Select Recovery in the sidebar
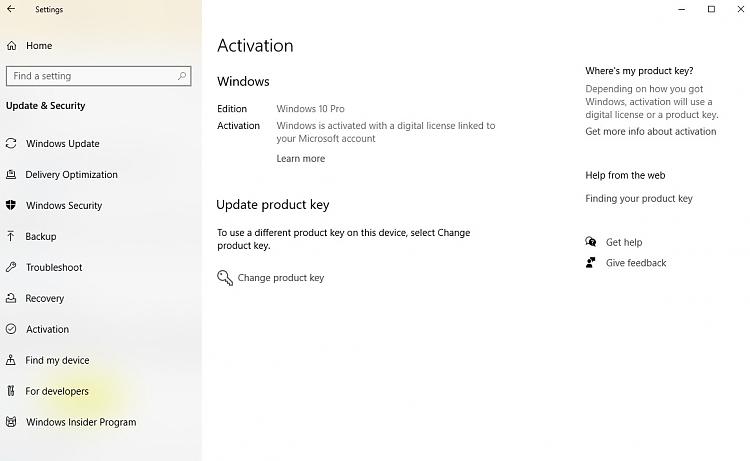Viewport: 750px width, 461px height. click(44, 298)
